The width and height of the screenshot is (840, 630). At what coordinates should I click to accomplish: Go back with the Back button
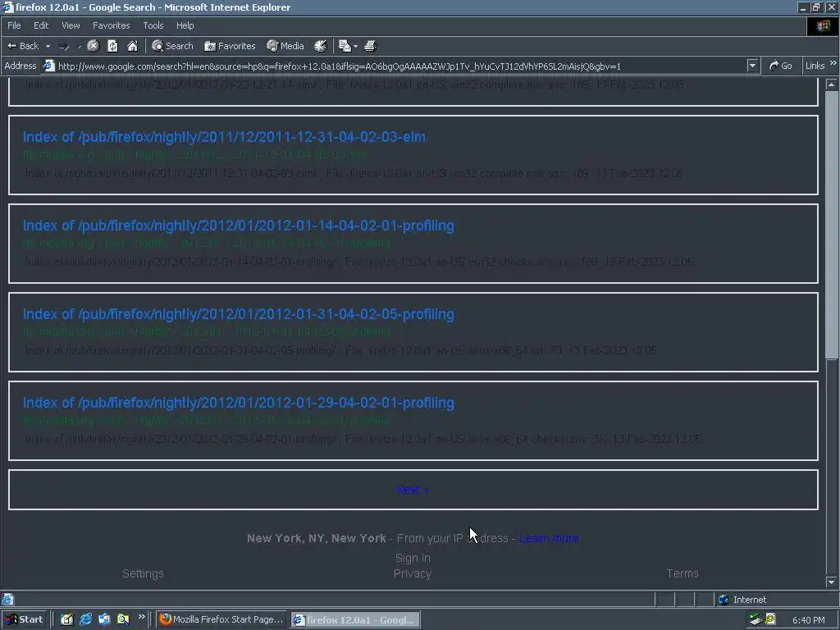pos(23,46)
